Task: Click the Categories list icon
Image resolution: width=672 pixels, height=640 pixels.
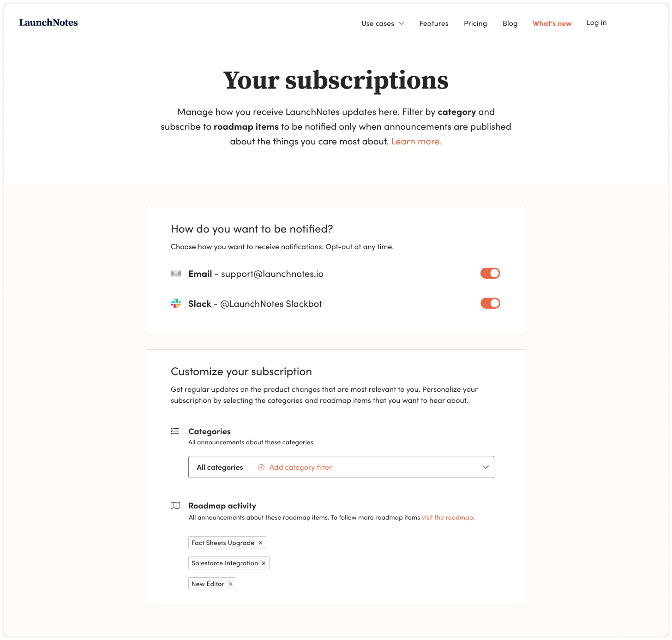Action: [175, 431]
